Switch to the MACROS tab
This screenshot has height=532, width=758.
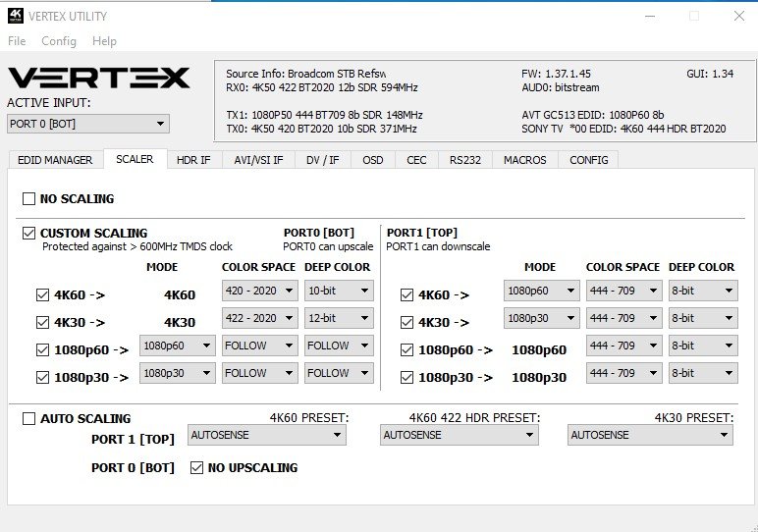click(x=524, y=160)
